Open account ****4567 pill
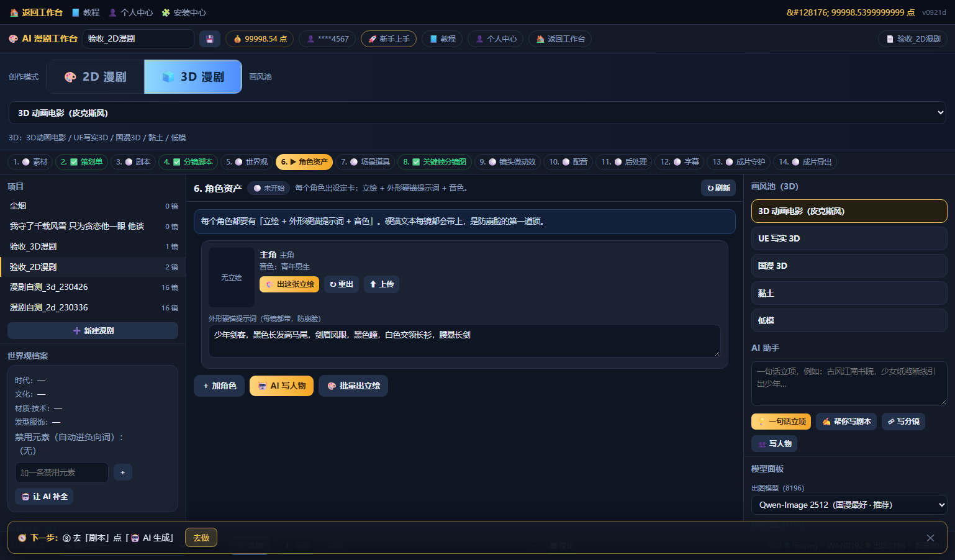 pos(327,38)
